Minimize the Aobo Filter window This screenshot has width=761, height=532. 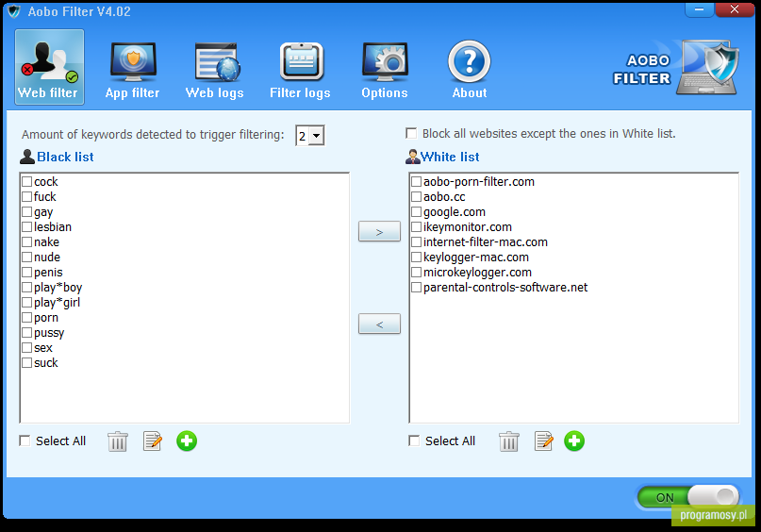pyautogui.click(x=700, y=9)
